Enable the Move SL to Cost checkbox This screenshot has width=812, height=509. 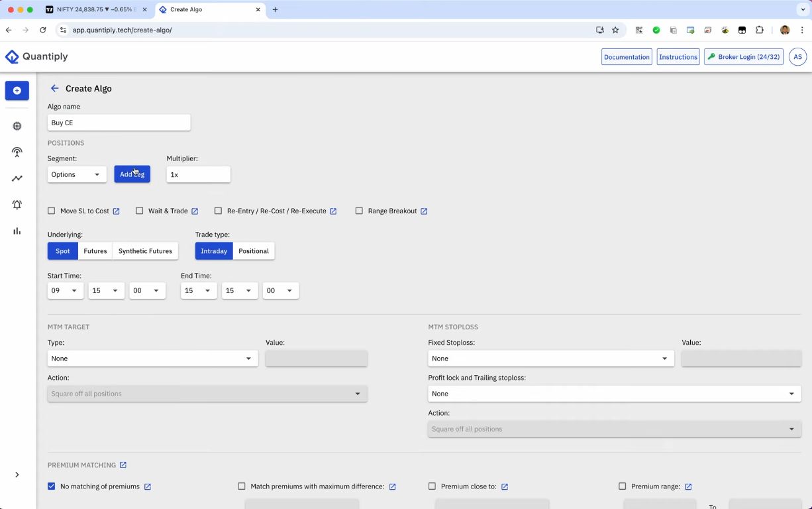coord(52,211)
